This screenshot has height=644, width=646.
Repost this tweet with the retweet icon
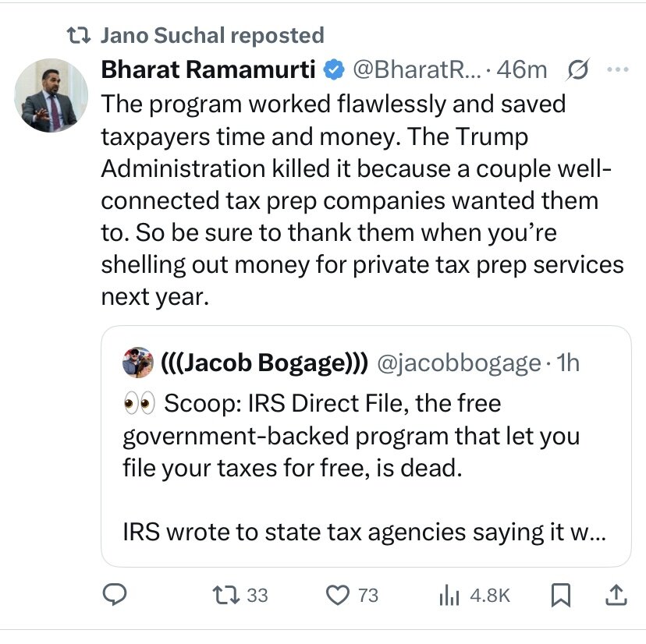tap(228, 596)
